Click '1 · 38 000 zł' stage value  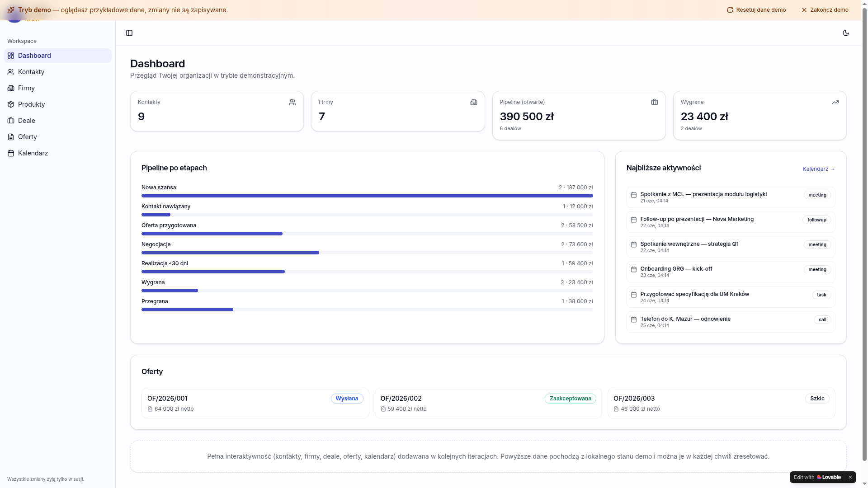[x=577, y=301]
